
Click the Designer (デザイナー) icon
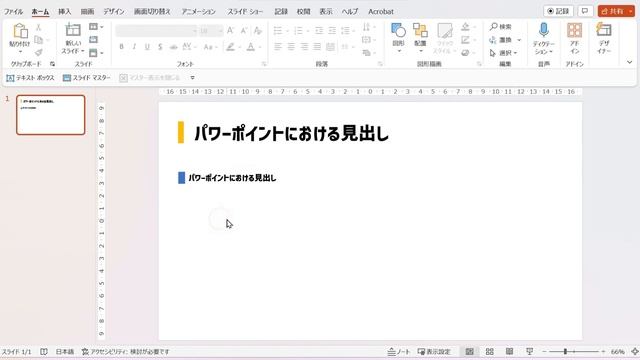(604, 31)
